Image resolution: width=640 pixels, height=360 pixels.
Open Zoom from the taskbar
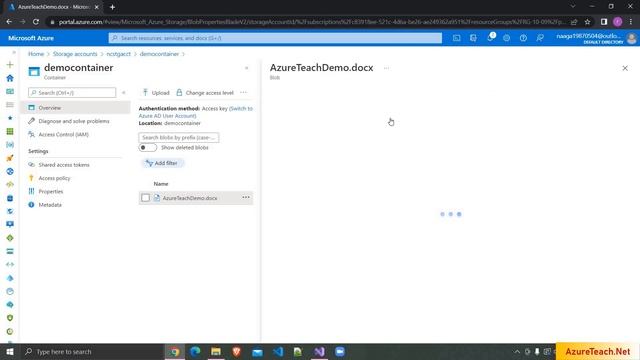pyautogui.click(x=340, y=351)
